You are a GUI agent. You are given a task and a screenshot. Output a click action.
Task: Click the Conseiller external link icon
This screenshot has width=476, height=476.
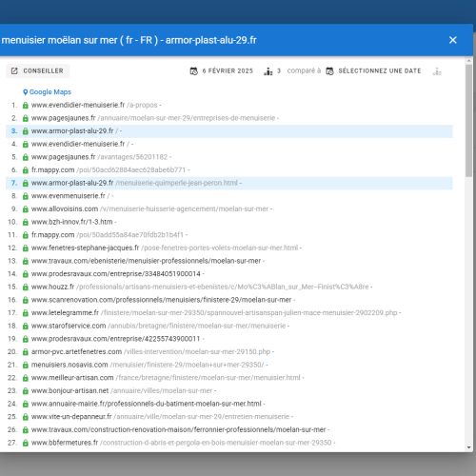click(x=14, y=70)
